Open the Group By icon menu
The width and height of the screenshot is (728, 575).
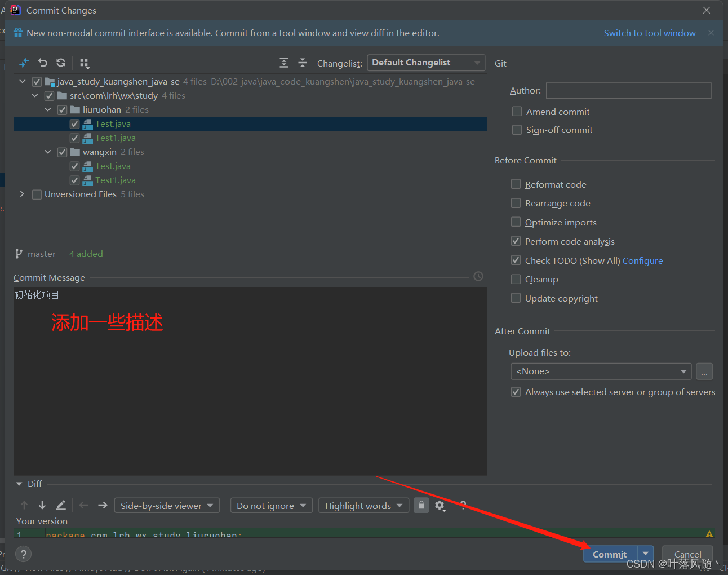coord(85,63)
